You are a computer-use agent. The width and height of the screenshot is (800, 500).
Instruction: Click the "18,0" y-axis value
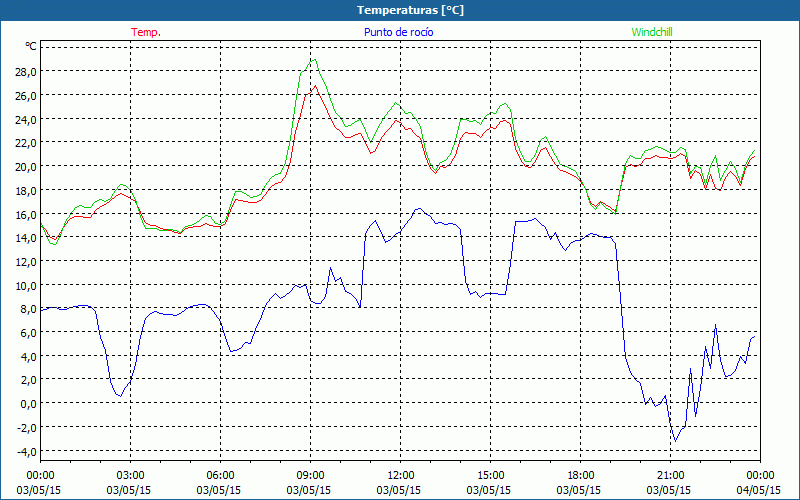(27, 190)
